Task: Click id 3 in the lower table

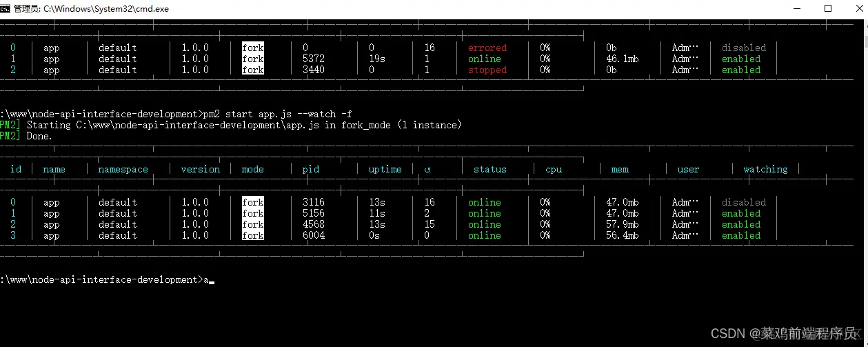Action: [x=13, y=235]
